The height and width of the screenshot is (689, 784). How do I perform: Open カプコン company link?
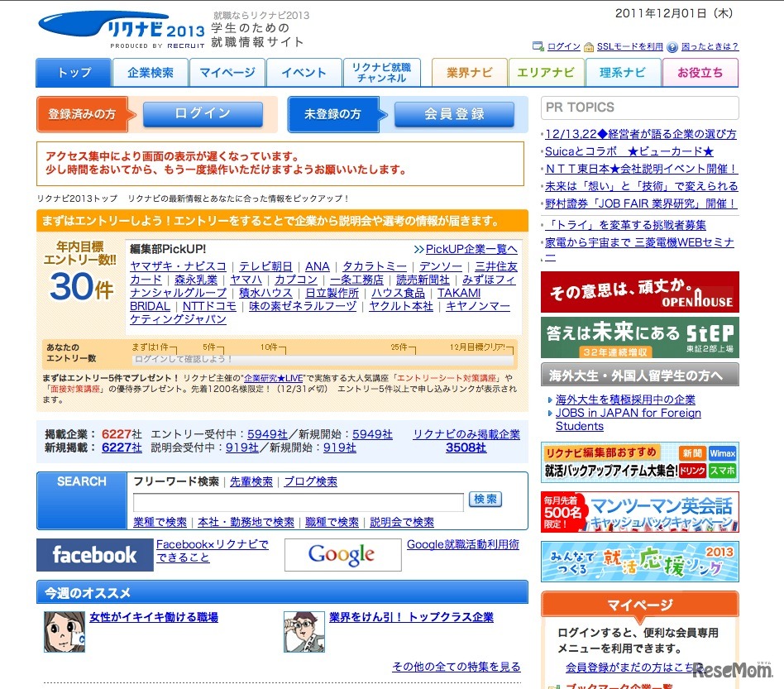(x=296, y=280)
